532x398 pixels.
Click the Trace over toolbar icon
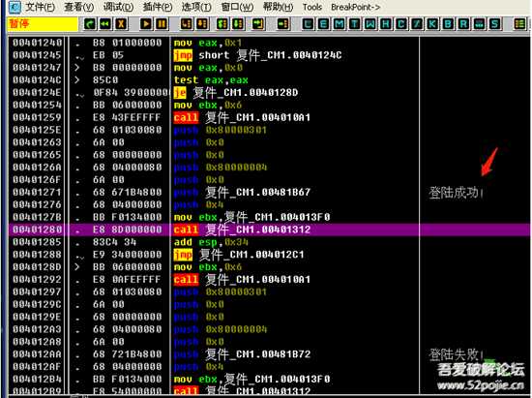click(x=238, y=24)
